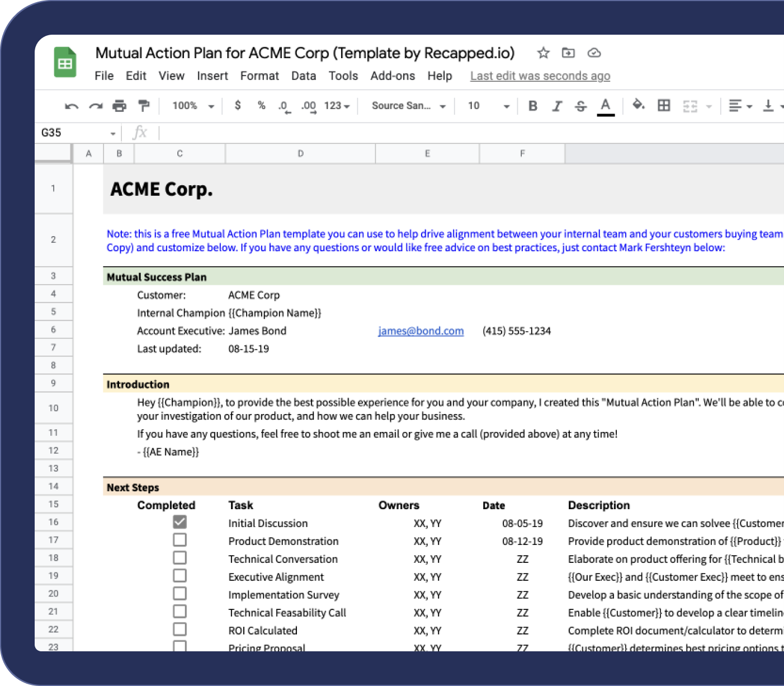Open the cell borders tool

tap(664, 105)
